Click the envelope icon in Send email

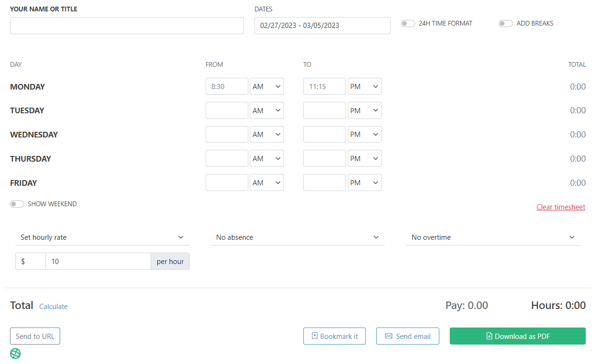(389, 336)
